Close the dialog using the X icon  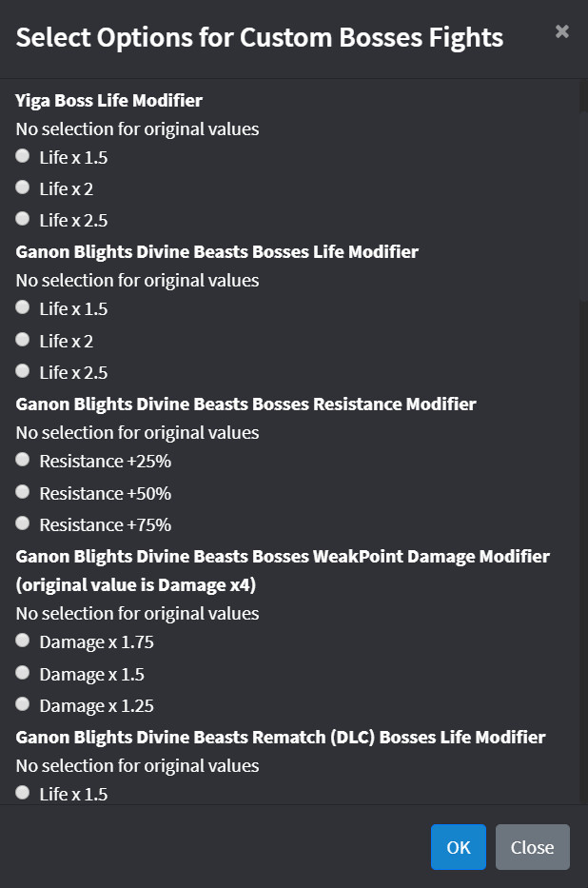point(561,30)
